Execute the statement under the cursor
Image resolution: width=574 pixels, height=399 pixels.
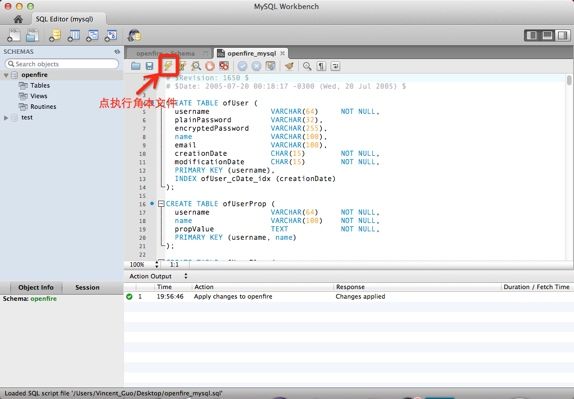tap(182, 66)
